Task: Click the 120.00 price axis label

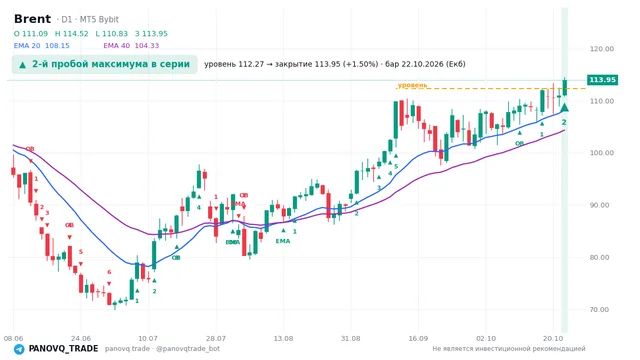Action: (x=602, y=49)
